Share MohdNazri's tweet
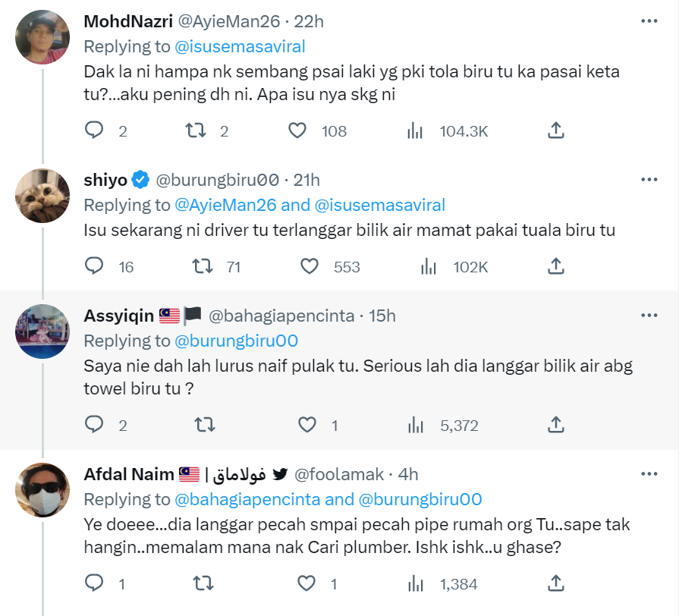Image resolution: width=682 pixels, height=616 pixels. pos(555,130)
